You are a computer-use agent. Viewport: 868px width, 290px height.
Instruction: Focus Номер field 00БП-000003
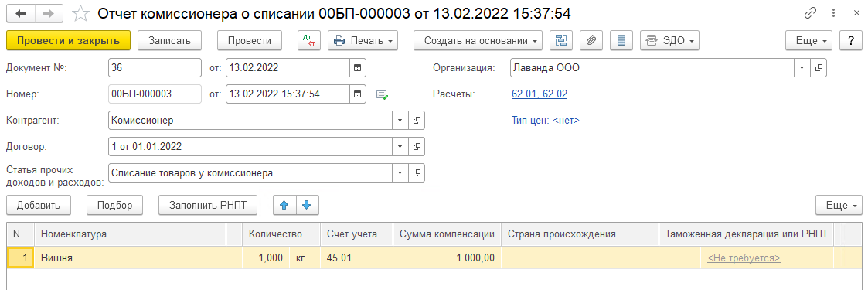tap(155, 94)
